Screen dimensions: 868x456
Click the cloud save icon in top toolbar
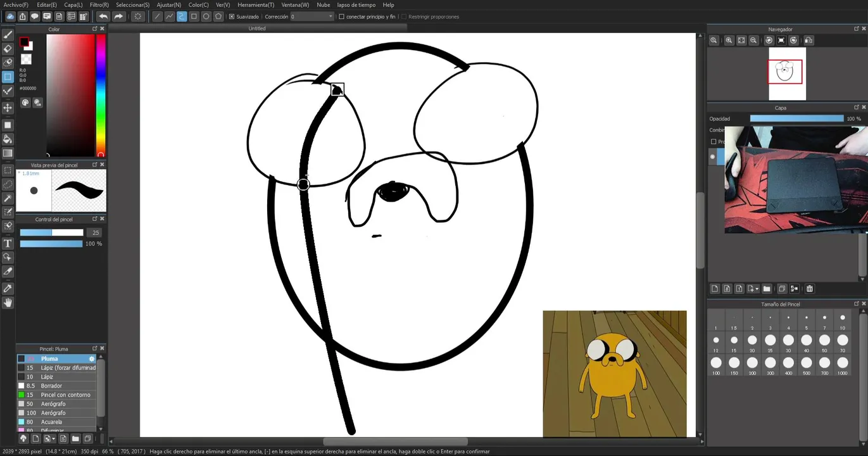(x=10, y=16)
